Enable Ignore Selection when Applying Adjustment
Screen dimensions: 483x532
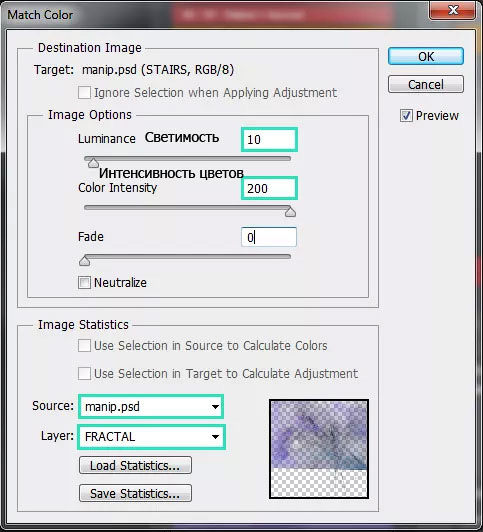click(x=84, y=93)
